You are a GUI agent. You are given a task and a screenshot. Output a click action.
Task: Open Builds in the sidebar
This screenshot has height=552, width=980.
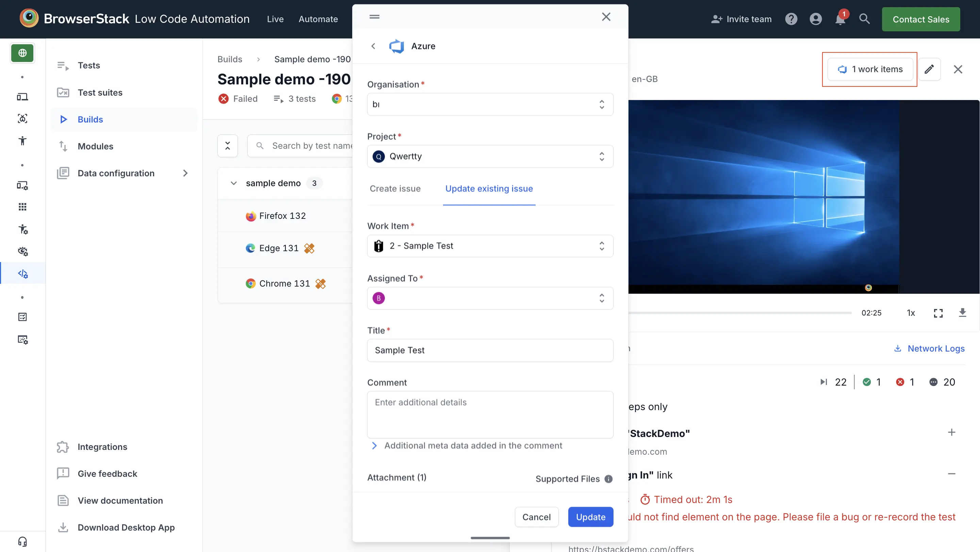coord(90,119)
